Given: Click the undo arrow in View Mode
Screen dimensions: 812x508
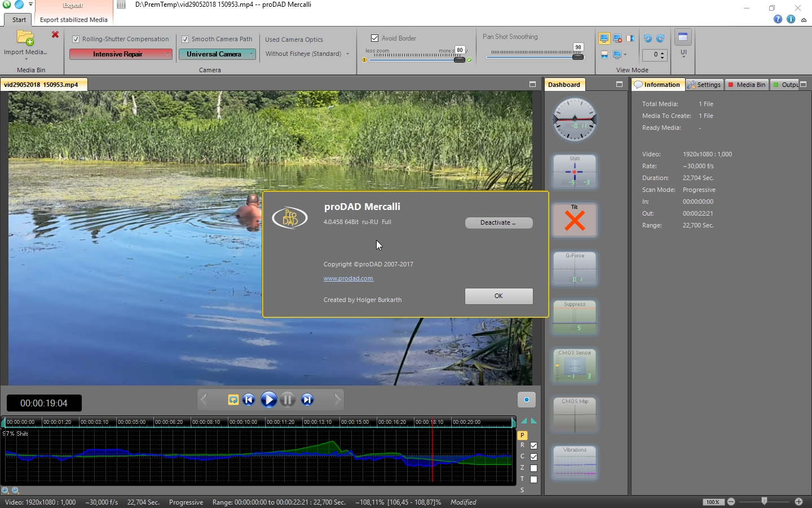Looking at the screenshot, I should 647,38.
